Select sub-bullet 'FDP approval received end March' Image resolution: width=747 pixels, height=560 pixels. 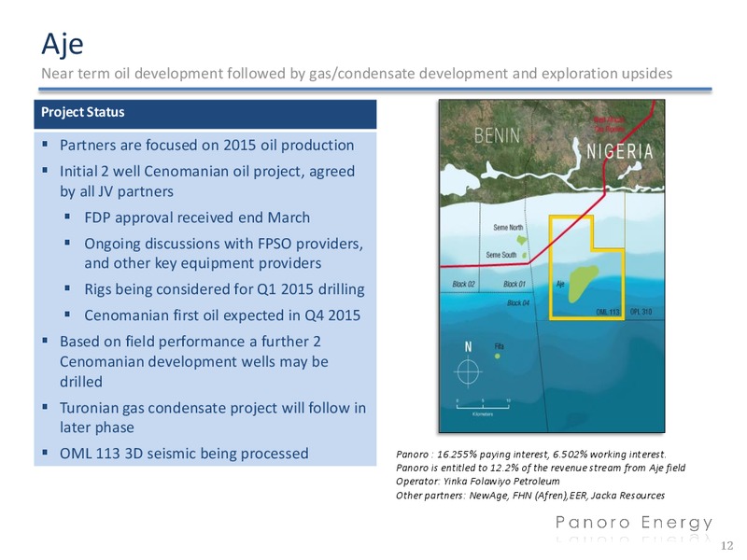pyautogui.click(x=197, y=217)
